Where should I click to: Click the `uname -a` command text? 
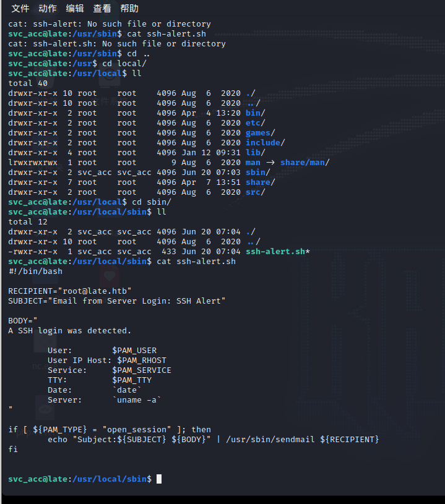pyautogui.click(x=137, y=400)
